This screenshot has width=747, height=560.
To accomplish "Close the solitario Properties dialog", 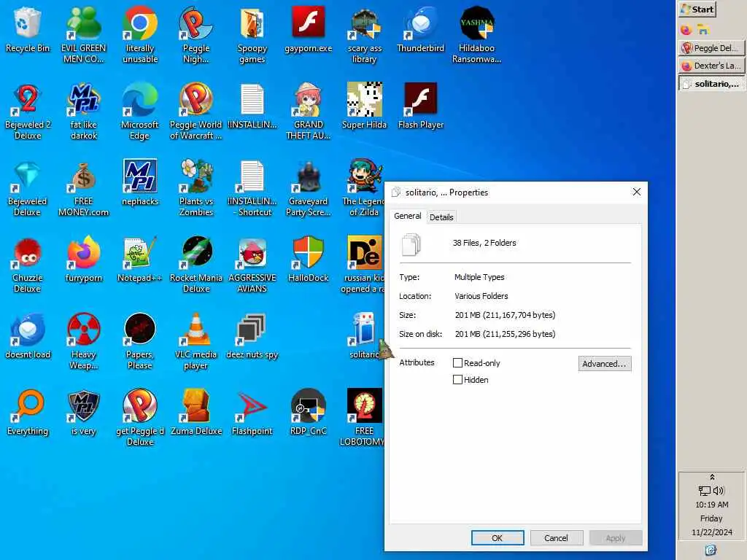I will [636, 192].
